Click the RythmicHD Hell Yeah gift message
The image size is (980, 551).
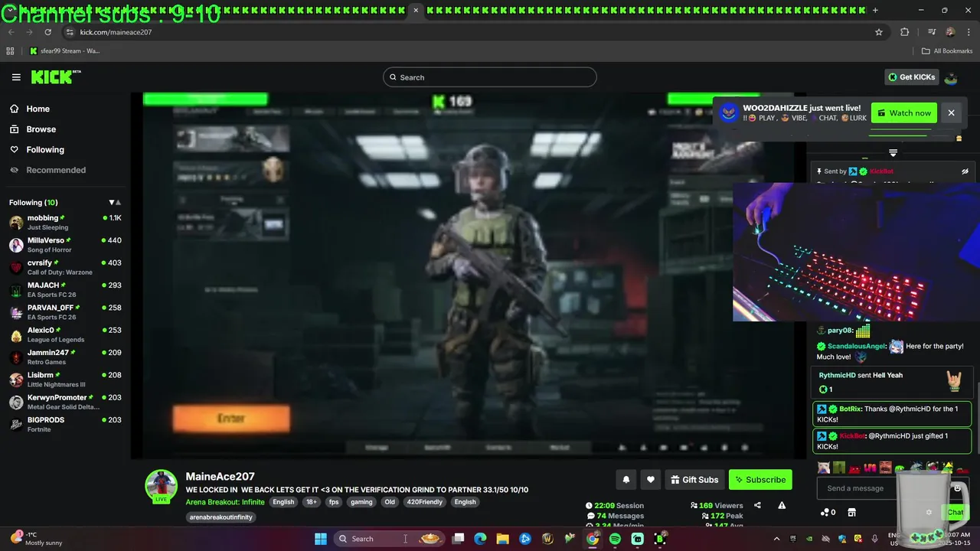[891, 382]
